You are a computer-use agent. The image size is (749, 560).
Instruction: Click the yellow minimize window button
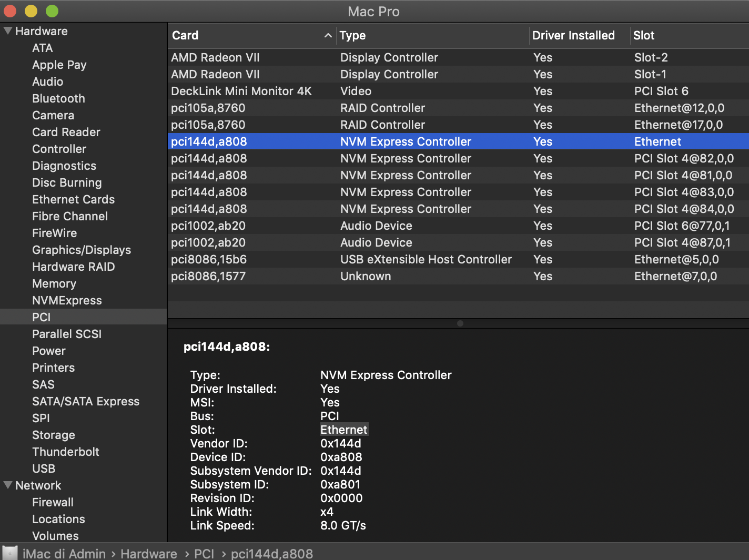point(31,11)
